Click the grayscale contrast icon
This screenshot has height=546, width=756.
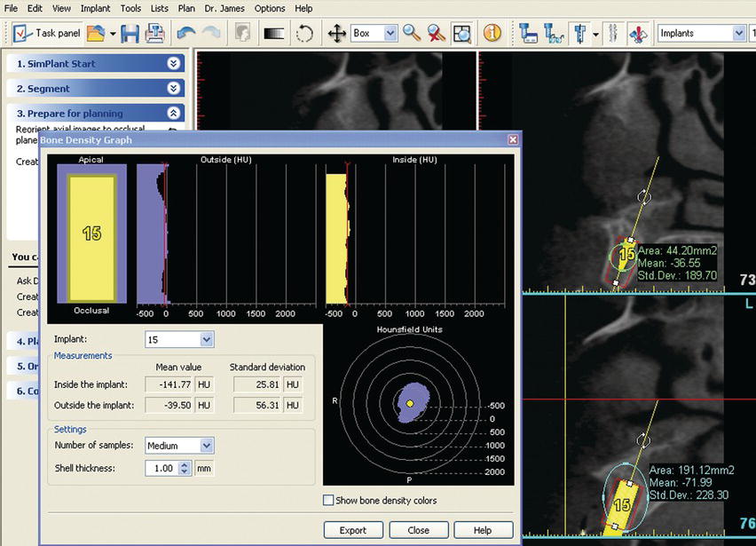(x=274, y=34)
